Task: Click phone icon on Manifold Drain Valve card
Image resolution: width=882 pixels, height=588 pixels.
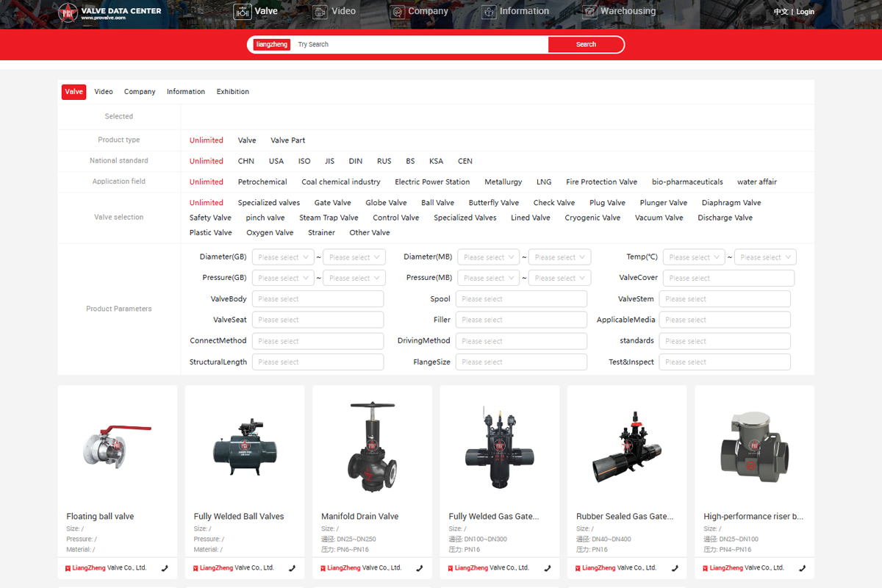Action: click(420, 568)
